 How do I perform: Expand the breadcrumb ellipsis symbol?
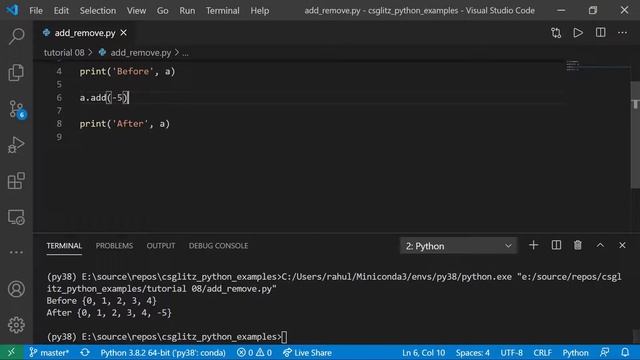pos(185,53)
